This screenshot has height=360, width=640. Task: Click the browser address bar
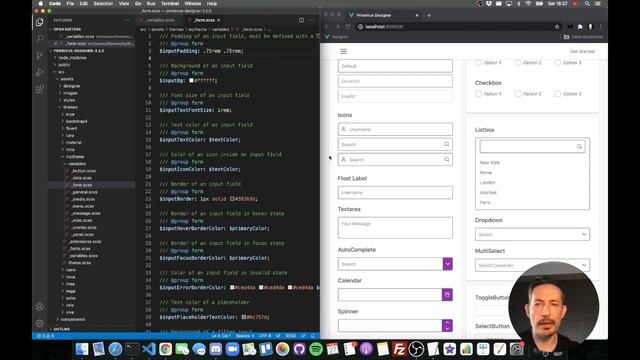tap(457, 27)
